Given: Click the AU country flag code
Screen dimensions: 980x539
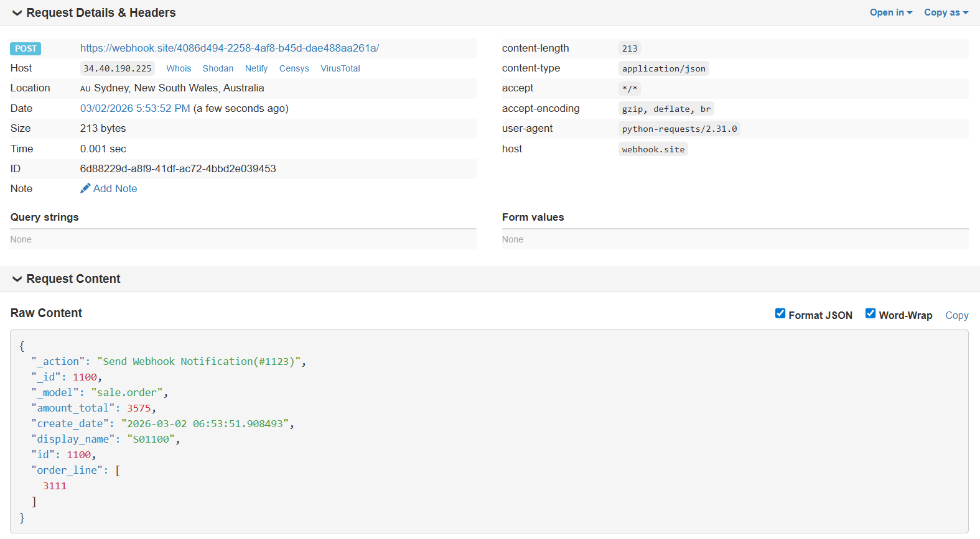Looking at the screenshot, I should pos(85,89).
